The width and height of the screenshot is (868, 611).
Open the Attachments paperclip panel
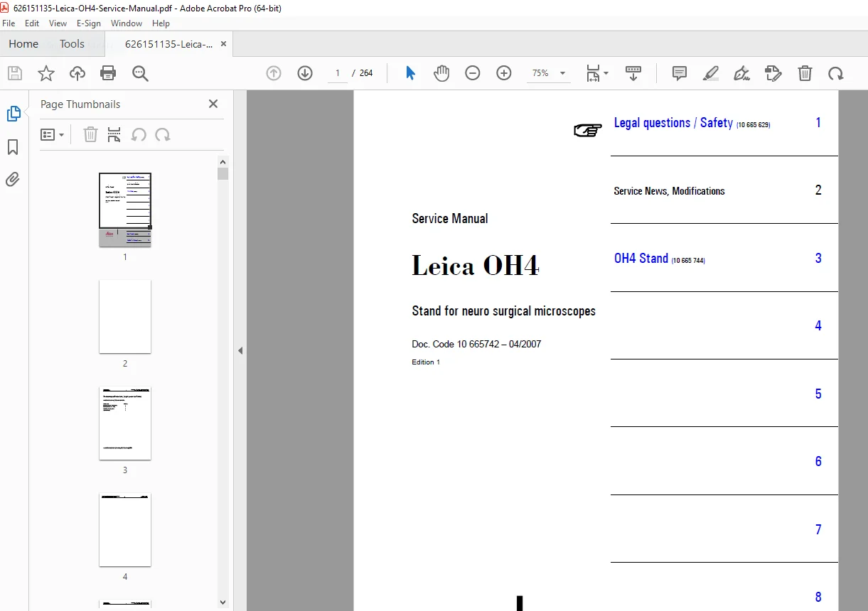click(x=13, y=179)
